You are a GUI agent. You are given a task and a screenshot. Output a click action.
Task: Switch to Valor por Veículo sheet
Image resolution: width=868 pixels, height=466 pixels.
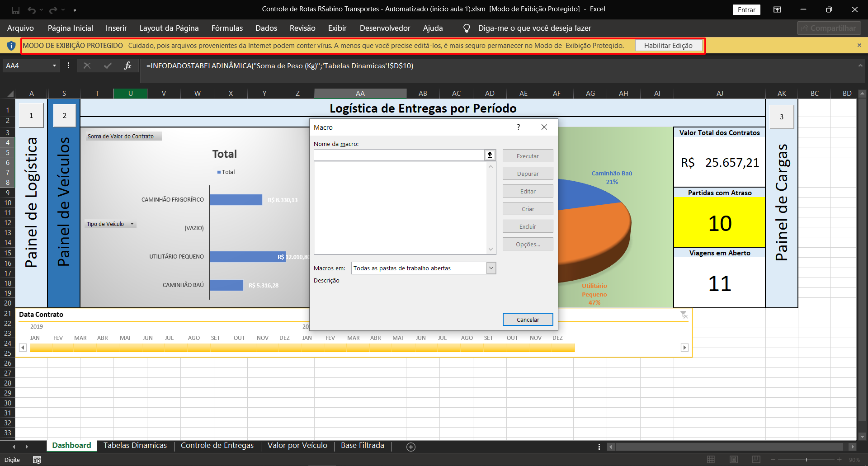pos(297,446)
